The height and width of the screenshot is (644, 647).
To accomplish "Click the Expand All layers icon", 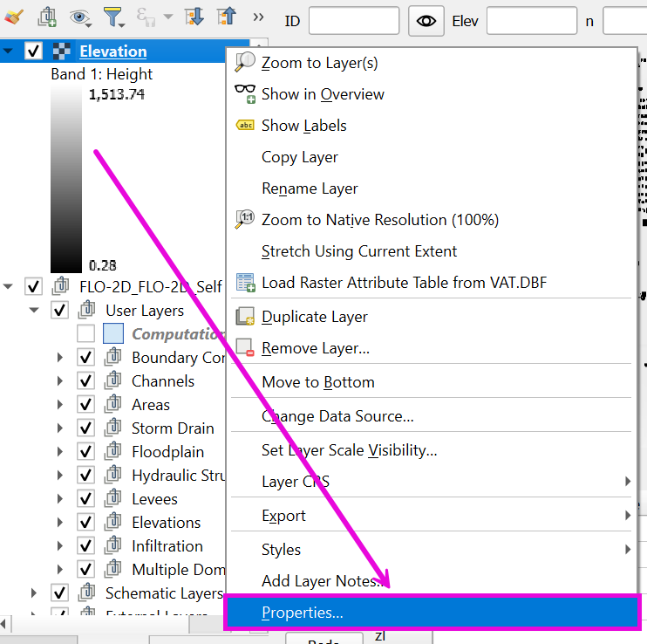I will 194,17.
